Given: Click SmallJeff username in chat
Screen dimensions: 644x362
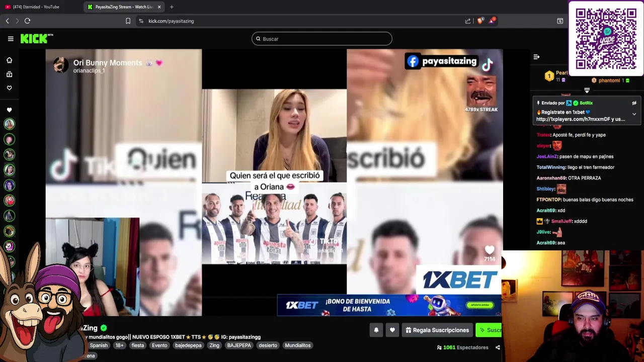Looking at the screenshot, I should click(561, 221).
